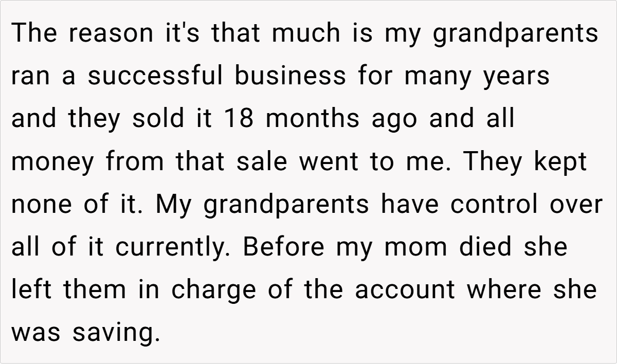Image resolution: width=617 pixels, height=364 pixels.
Task: Click the word "much" in the paragraph
Action: (306, 34)
